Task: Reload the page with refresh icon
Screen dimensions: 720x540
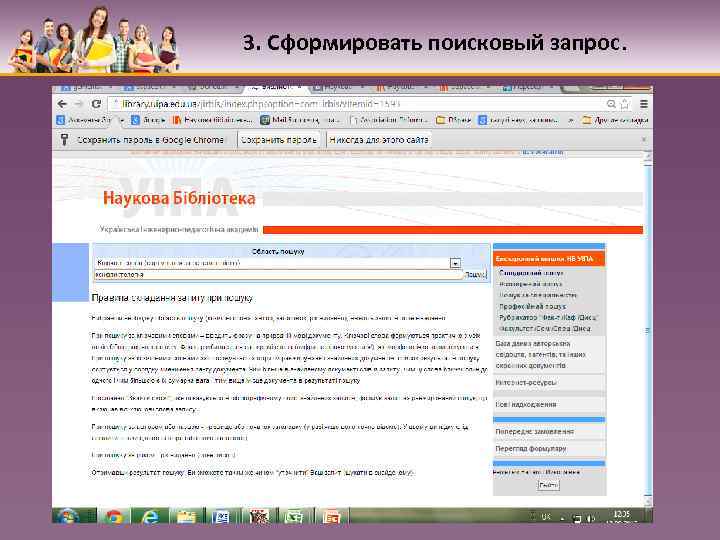Action: [x=96, y=104]
